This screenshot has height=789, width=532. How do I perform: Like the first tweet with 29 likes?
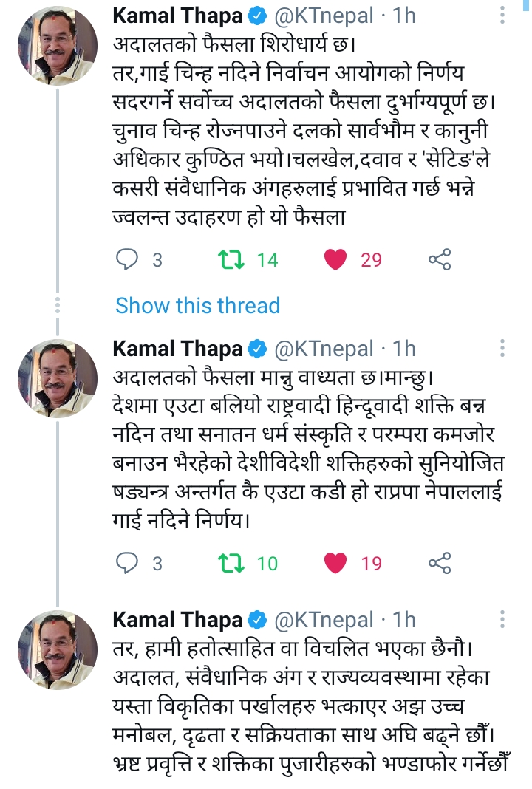[x=336, y=259]
